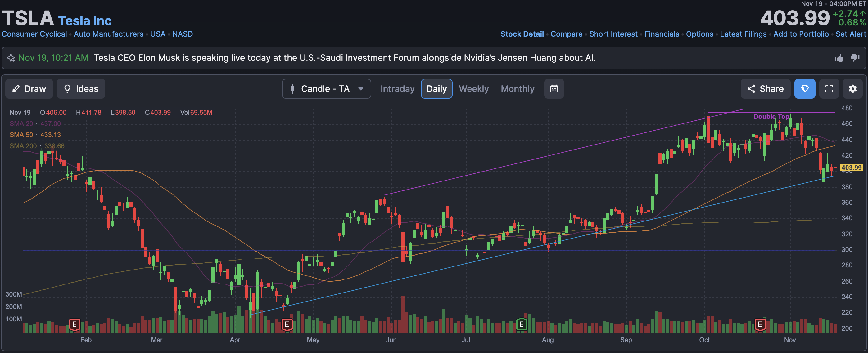Expand the Candle - TA chart type dropdown
The width and height of the screenshot is (868, 353).
[x=326, y=89]
